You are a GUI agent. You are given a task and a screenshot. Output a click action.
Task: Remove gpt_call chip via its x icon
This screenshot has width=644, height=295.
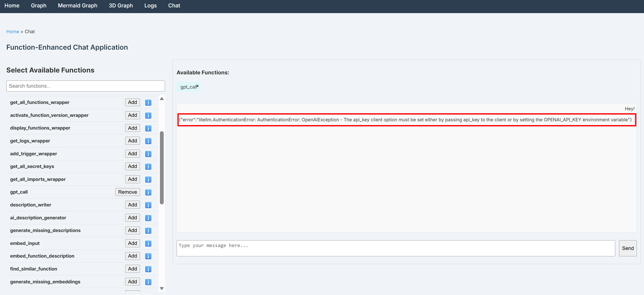pyautogui.click(x=198, y=86)
